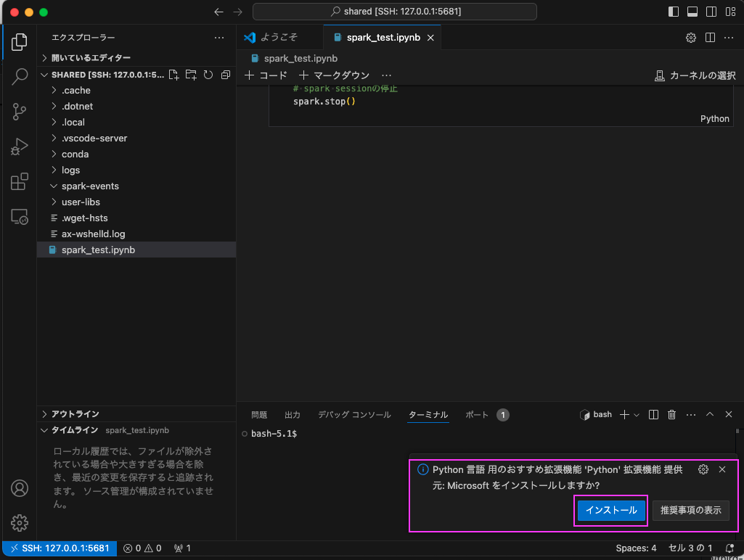Click カーネルの選択 to choose kernel
744x560 pixels.
[x=695, y=75]
